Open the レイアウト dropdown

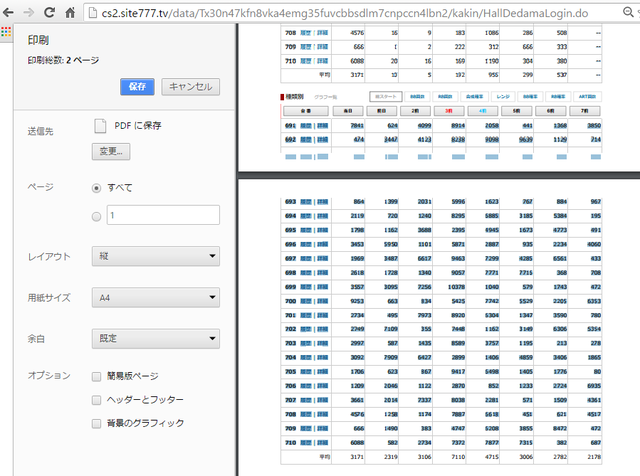coord(156,256)
